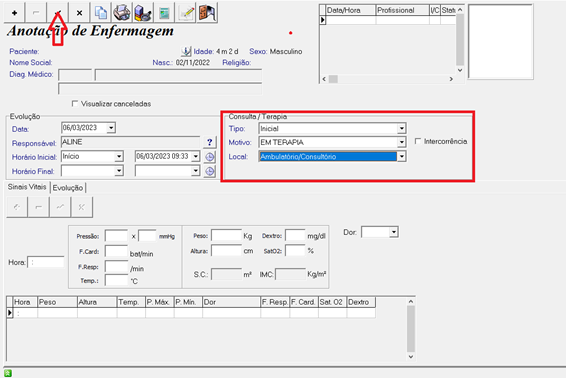Click the clock icon for Horário Inicial
This screenshot has width=566, height=378.
[x=210, y=157]
